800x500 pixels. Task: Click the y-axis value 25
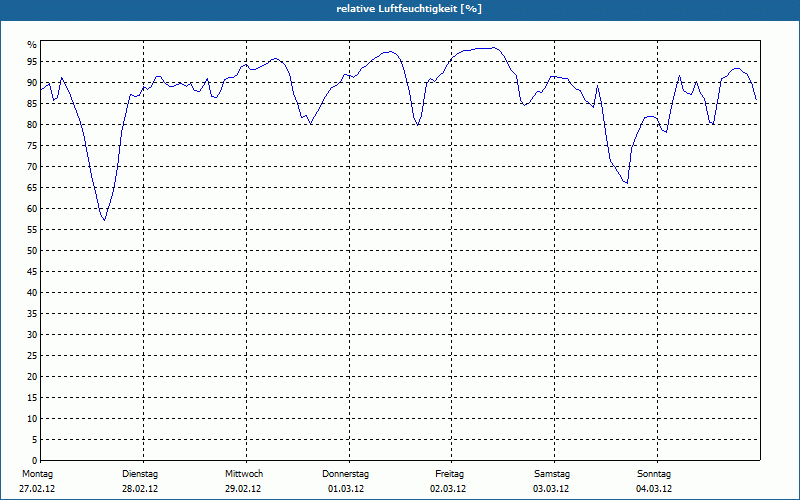point(32,356)
